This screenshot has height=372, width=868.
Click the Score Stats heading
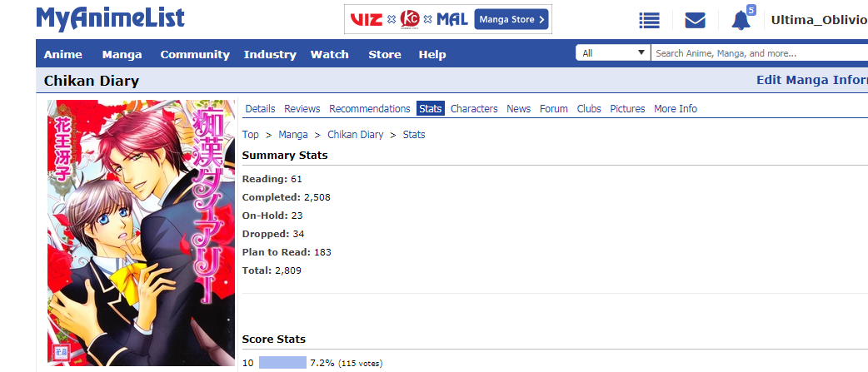point(274,339)
